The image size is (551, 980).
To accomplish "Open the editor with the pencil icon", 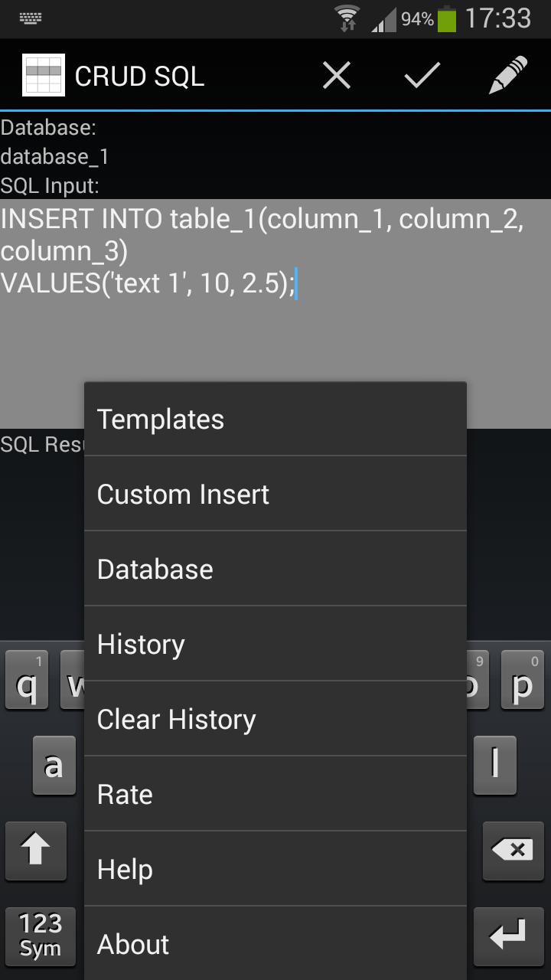I will (x=507, y=75).
